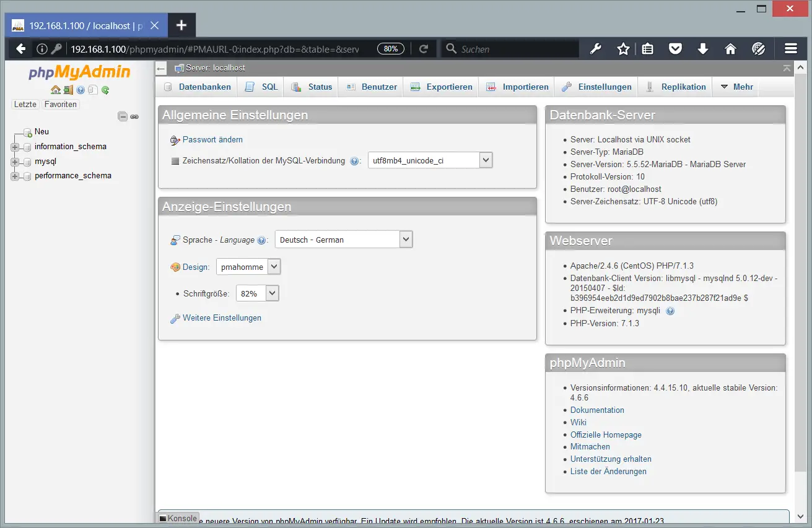Click the Letzte button in sidebar
The height and width of the screenshot is (528, 812).
[x=25, y=105]
